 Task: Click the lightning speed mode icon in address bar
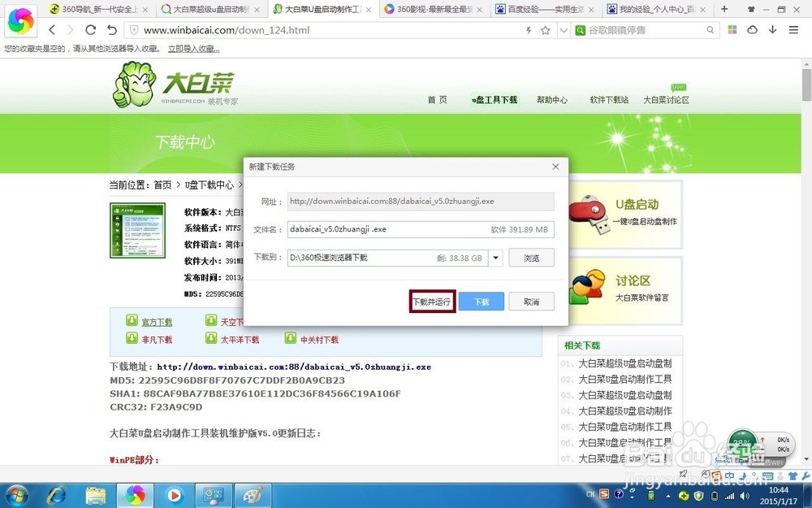[x=529, y=30]
